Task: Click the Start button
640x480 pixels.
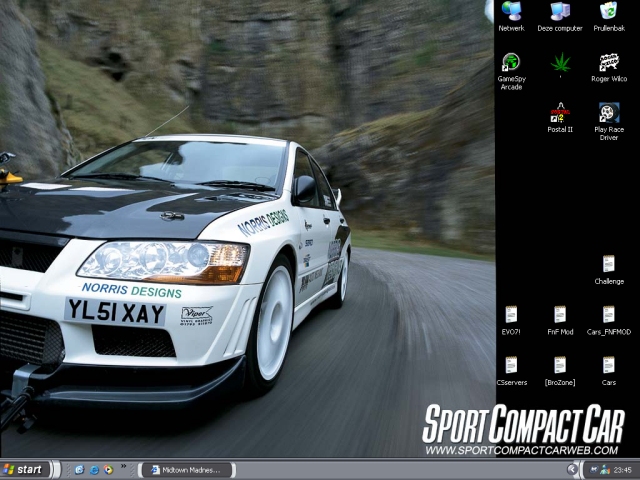Action: click(x=24, y=469)
